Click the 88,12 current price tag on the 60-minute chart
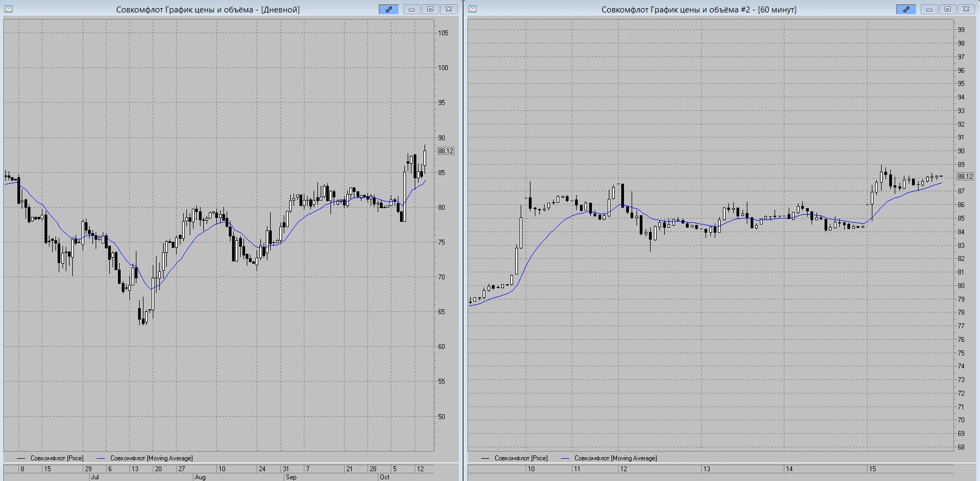Screen dimensions: 980x481 pos(965,177)
